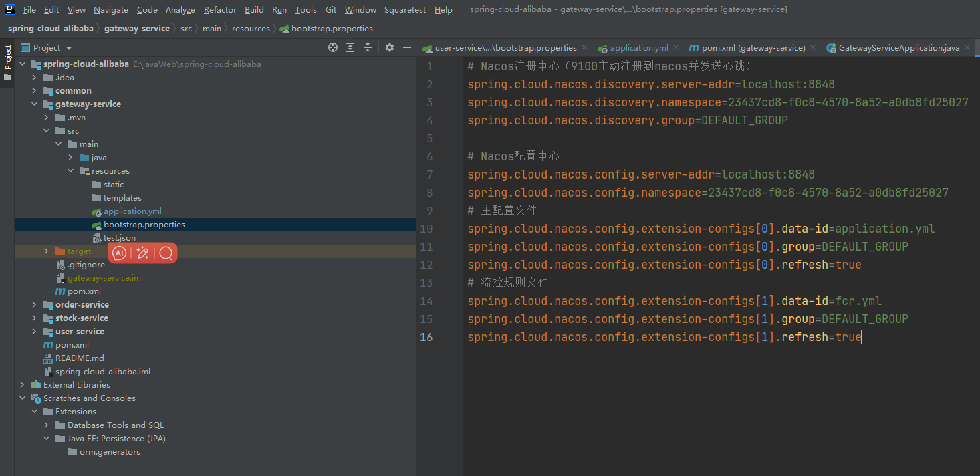Click the comment '# 流控规则文件'
This screenshot has height=476, width=980.
pos(508,283)
